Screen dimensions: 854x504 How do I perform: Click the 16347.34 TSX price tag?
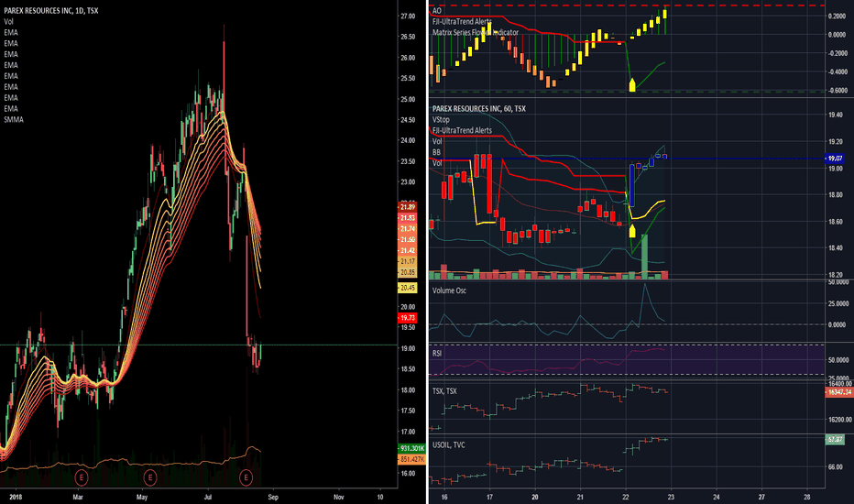click(x=839, y=392)
